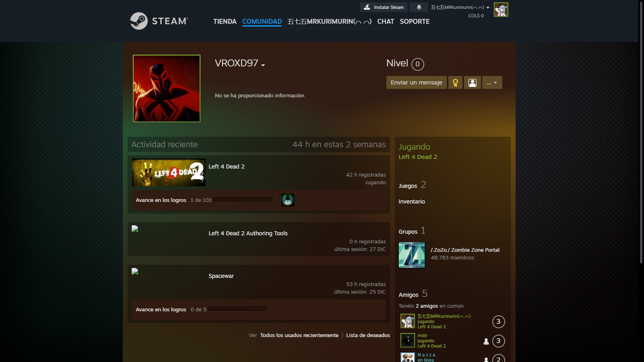Click VROXD97 large profile avatar
Image resolution: width=644 pixels, height=362 pixels.
pyautogui.click(x=167, y=88)
